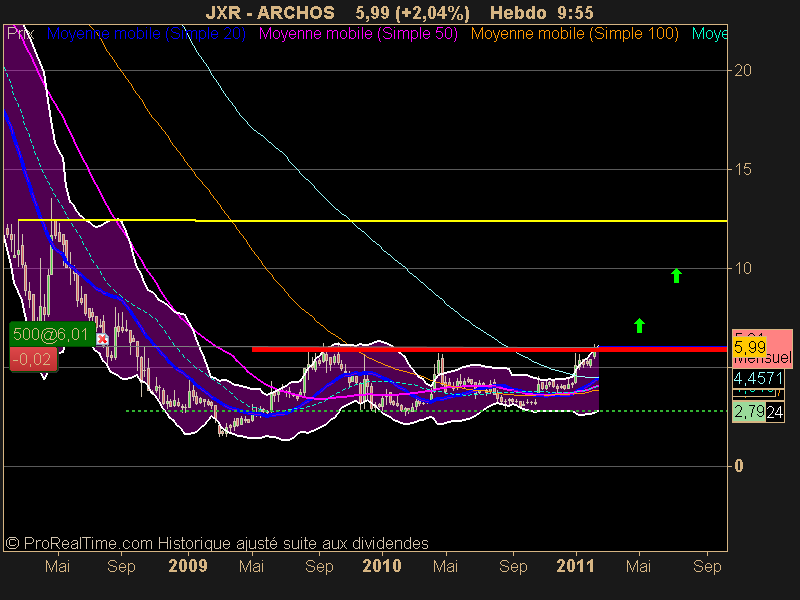The width and height of the screenshot is (800, 600).
Task: Click the ProRealTime.com copyright notice
Action: (217, 543)
